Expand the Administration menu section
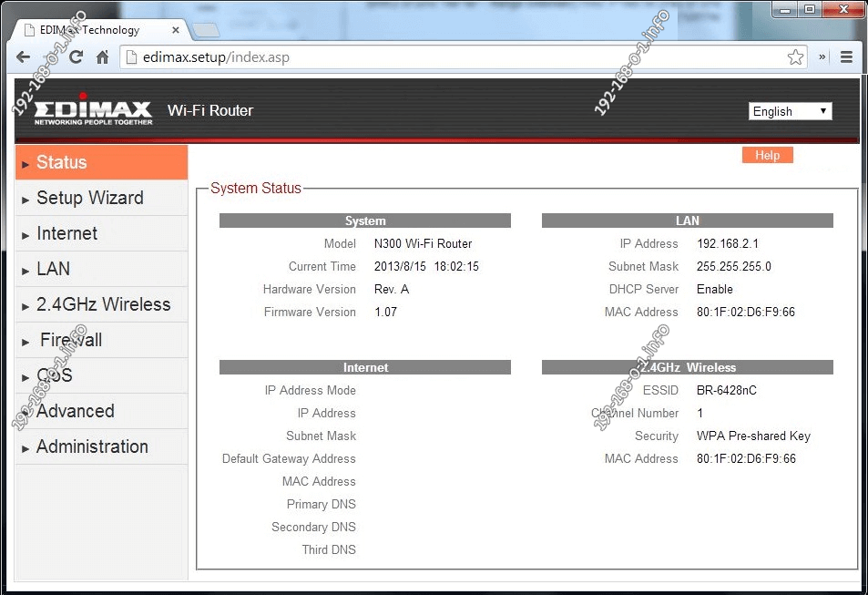The height and width of the screenshot is (595, 868). pyautogui.click(x=92, y=446)
